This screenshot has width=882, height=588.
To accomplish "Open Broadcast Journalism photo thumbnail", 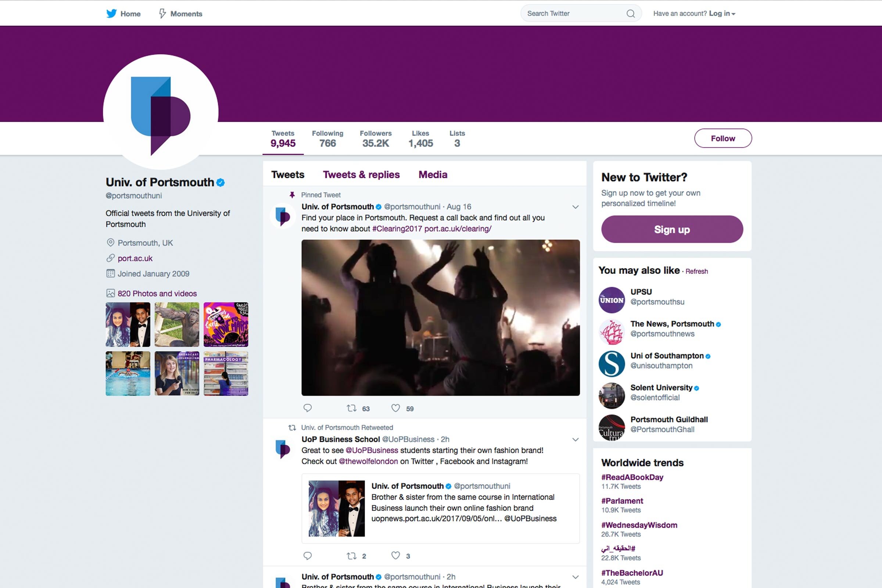I will pyautogui.click(x=177, y=373).
